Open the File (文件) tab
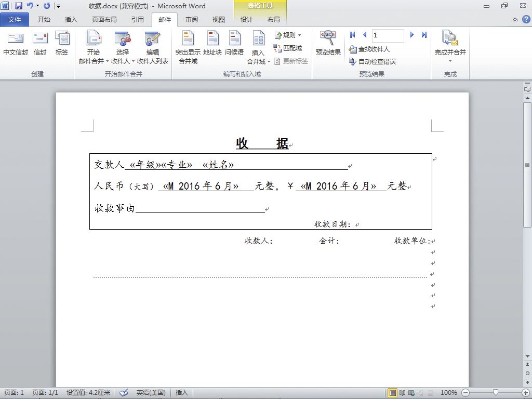This screenshot has height=399, width=532. (14, 20)
